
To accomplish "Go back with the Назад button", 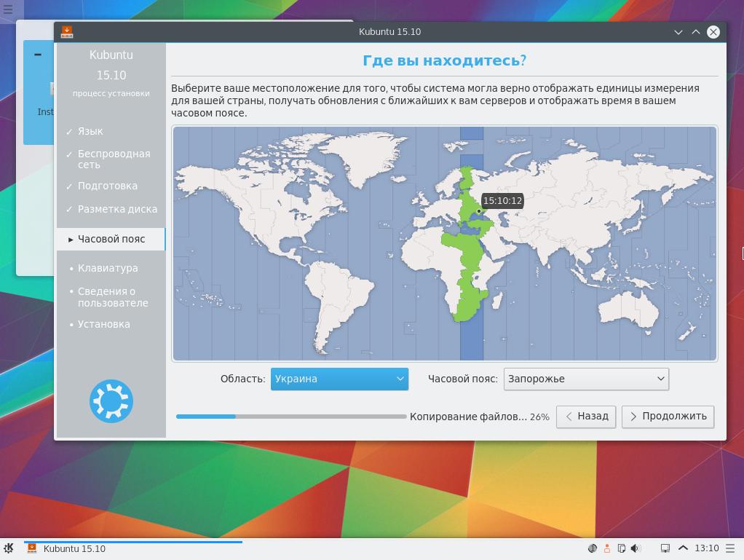I will coord(586,417).
